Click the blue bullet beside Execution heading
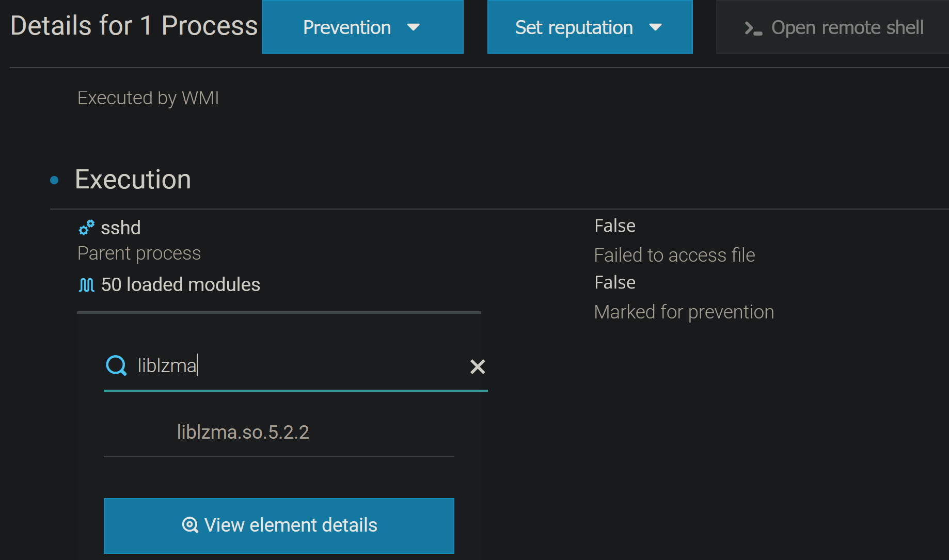The image size is (949, 560). [x=54, y=180]
